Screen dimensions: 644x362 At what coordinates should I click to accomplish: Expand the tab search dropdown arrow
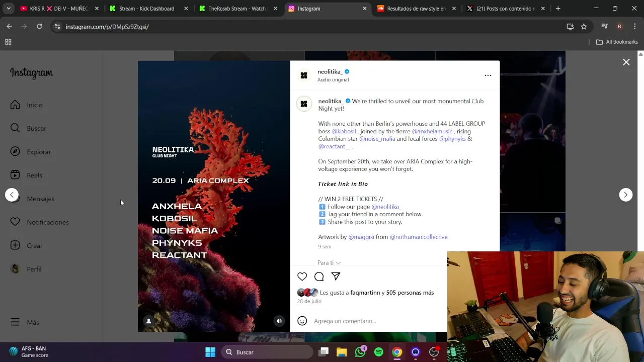pyautogui.click(x=9, y=9)
